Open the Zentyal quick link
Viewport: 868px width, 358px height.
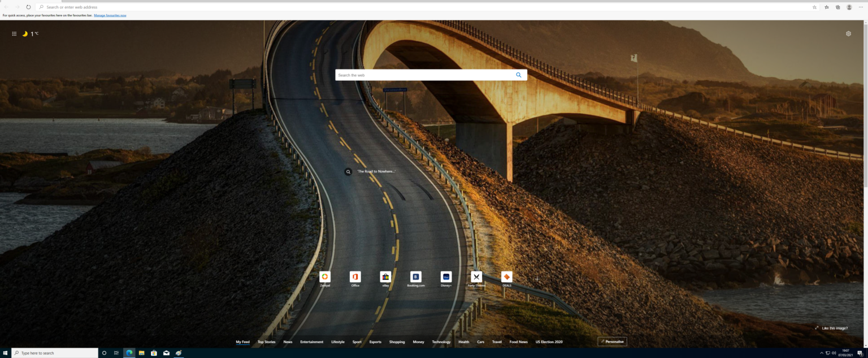[x=325, y=278]
